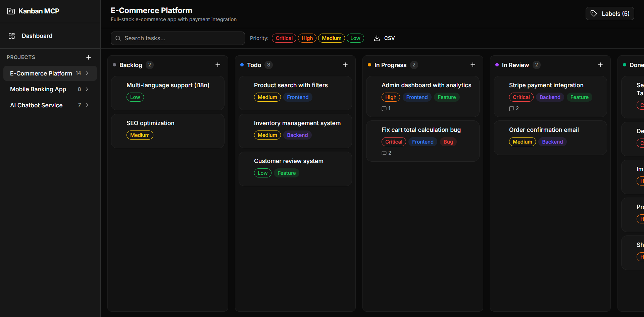Click the search magnifier icon

pos(118,38)
